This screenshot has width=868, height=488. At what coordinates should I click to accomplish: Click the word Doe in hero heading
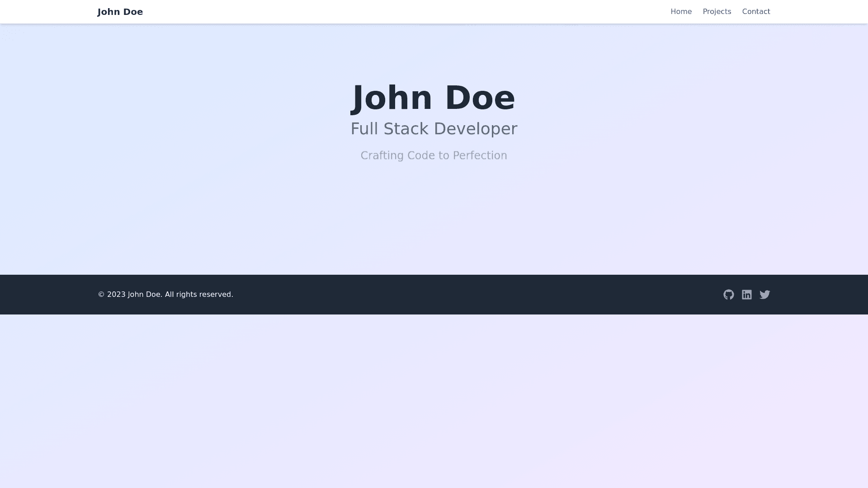point(480,98)
